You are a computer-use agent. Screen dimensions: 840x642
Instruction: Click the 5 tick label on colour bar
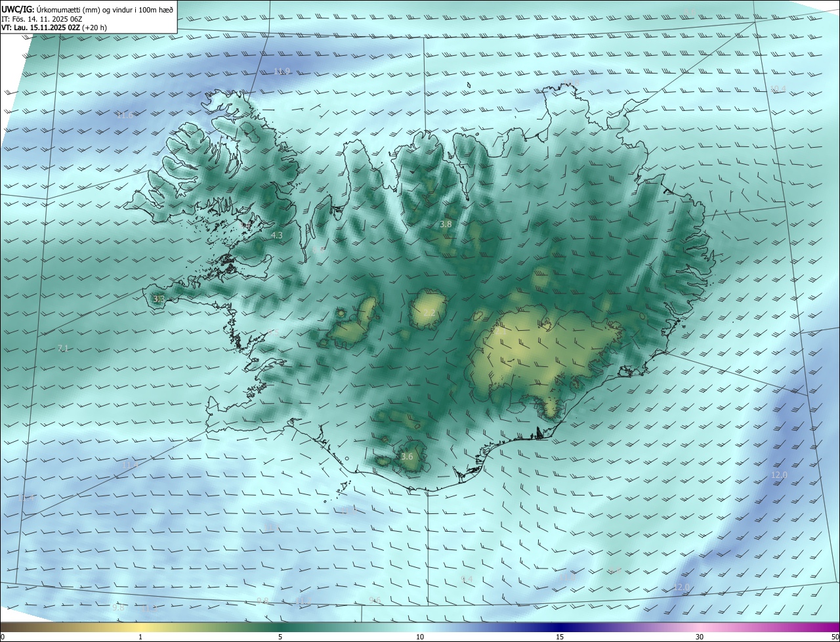pyautogui.click(x=280, y=637)
